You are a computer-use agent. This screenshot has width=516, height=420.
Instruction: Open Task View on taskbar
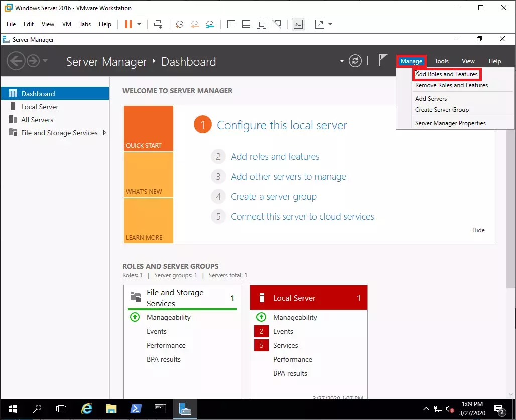(x=61, y=409)
